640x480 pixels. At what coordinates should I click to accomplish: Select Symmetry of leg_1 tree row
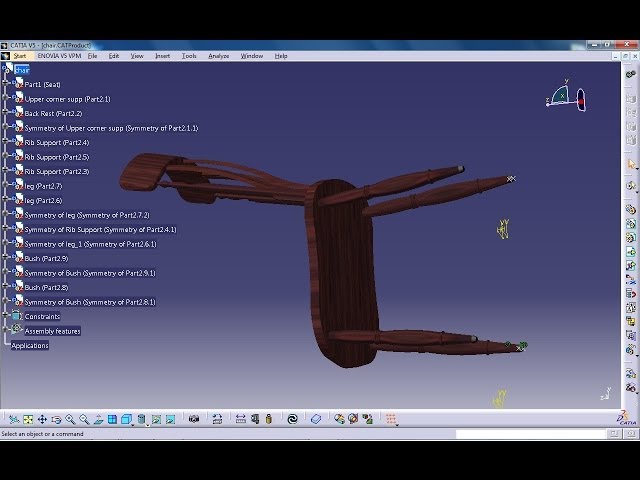tap(91, 244)
